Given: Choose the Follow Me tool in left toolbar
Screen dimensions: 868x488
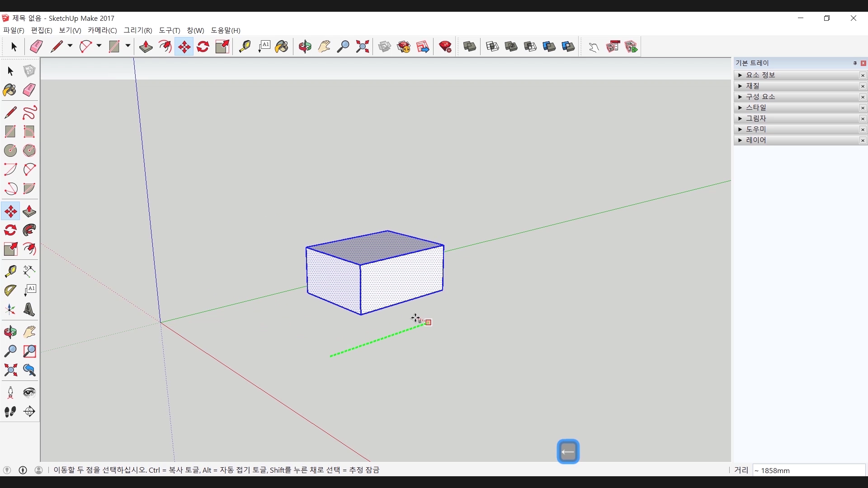Looking at the screenshot, I should click(29, 230).
